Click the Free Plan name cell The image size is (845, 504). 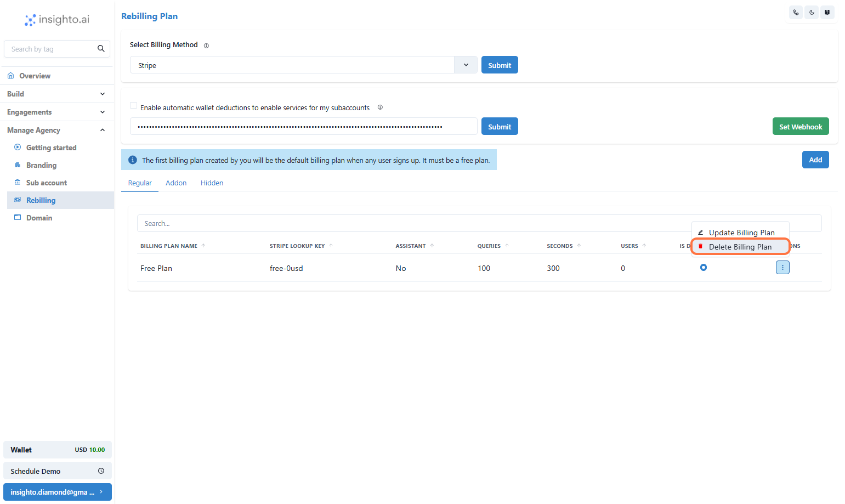156,268
